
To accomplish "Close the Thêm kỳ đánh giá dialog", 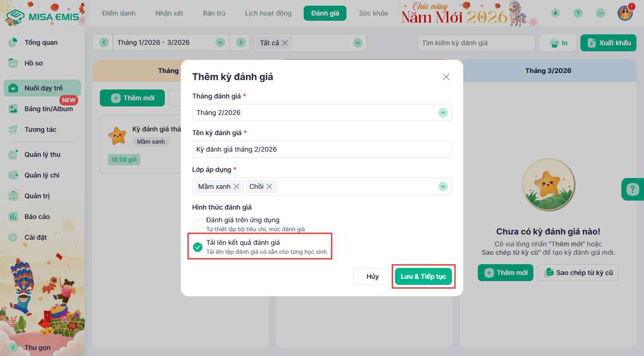I will [446, 77].
